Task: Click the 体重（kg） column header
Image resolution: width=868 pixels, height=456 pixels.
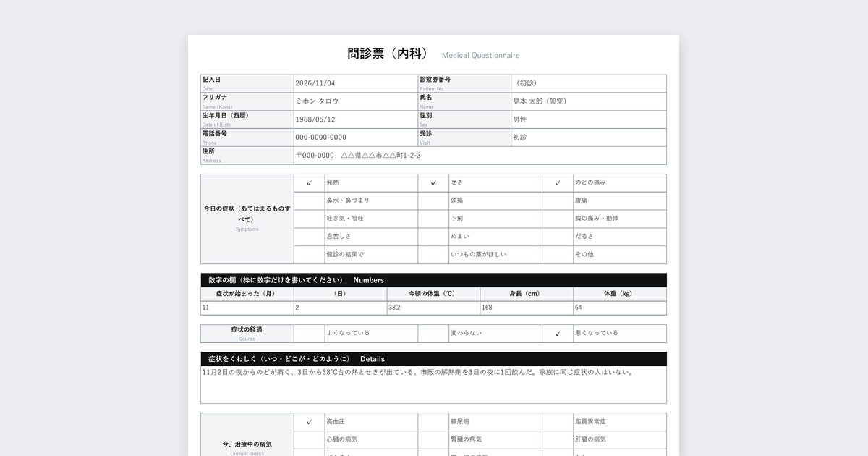Action: [x=620, y=295]
